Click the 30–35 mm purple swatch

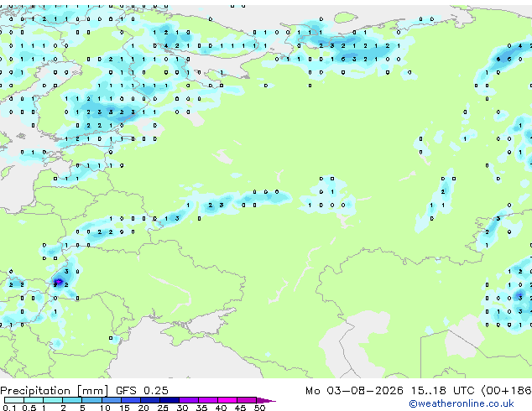click(x=189, y=400)
